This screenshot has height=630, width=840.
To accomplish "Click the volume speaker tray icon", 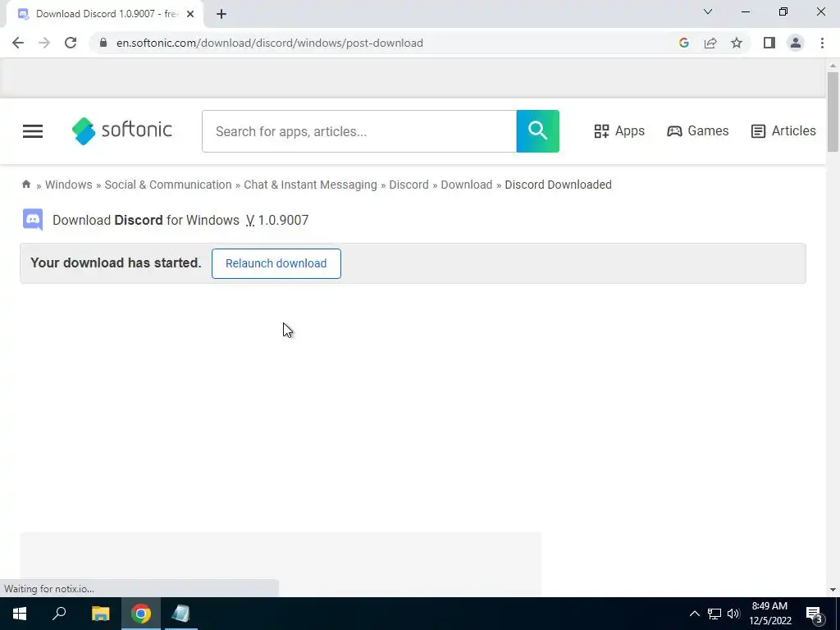I will click(x=733, y=614).
